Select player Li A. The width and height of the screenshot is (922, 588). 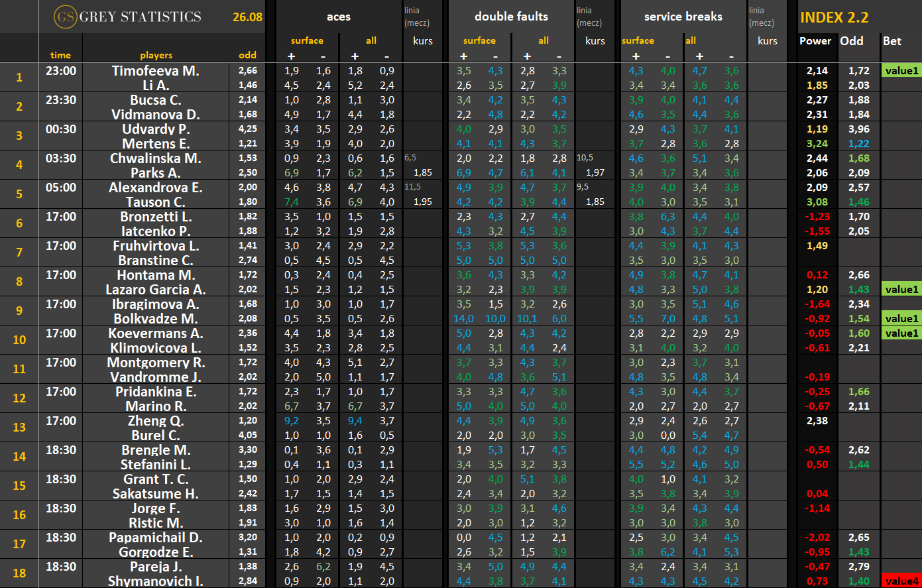coord(156,85)
